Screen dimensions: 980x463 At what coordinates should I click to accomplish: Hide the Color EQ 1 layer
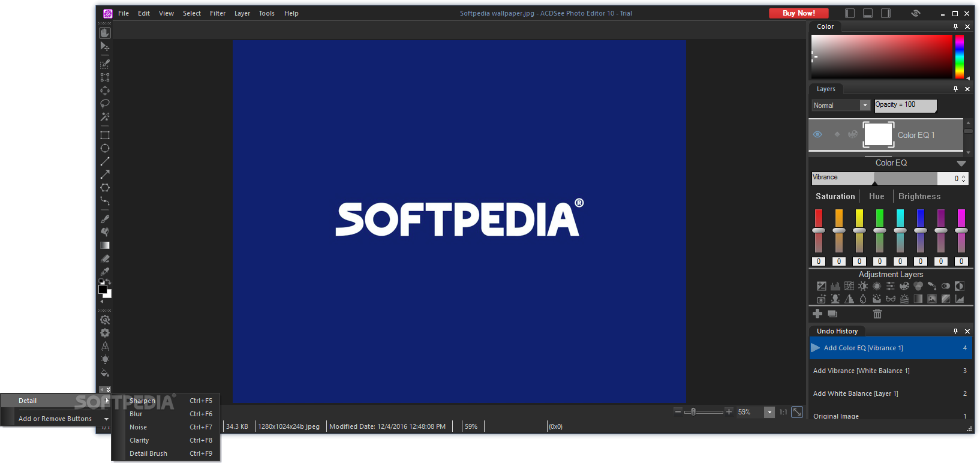(x=817, y=134)
